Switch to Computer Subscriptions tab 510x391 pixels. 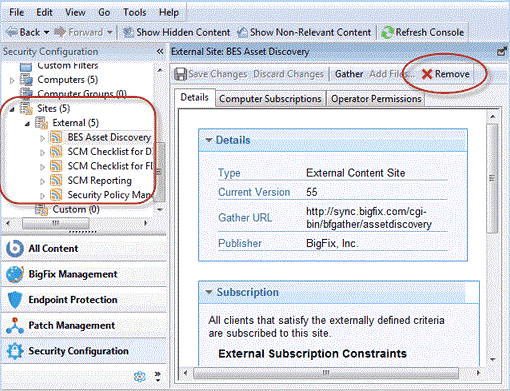point(270,99)
